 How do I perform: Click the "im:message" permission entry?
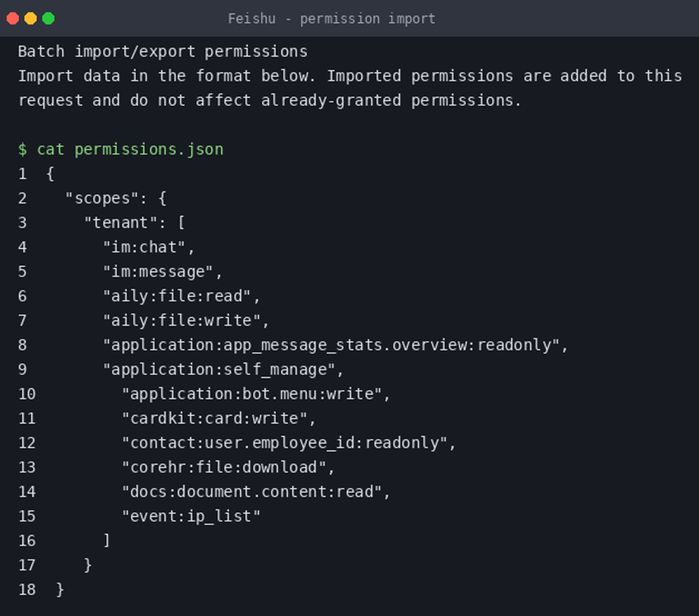tap(158, 272)
